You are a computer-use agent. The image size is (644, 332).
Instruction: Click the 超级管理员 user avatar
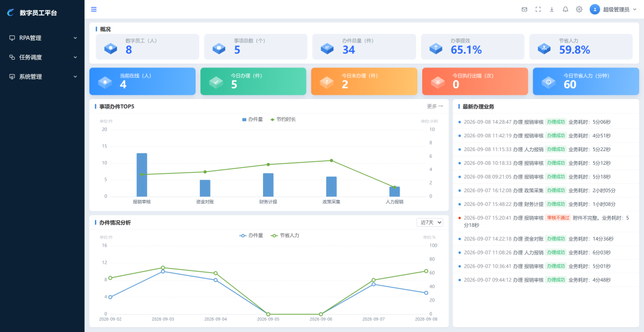595,10
